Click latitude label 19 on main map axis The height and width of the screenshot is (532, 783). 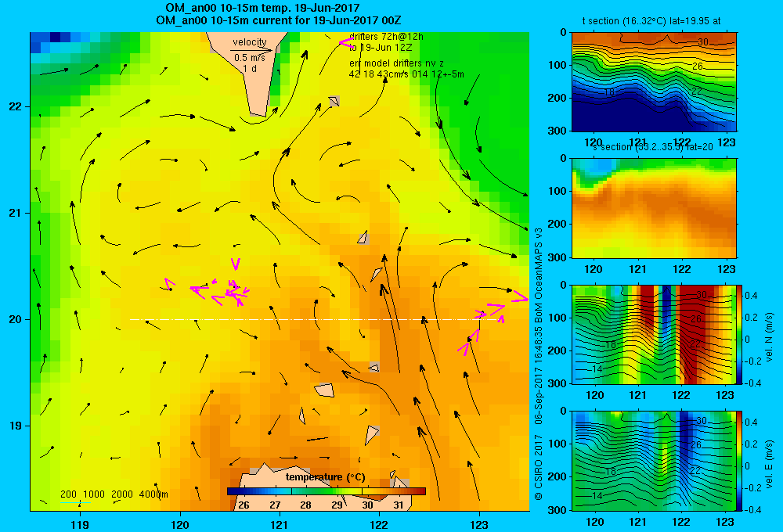click(x=15, y=426)
